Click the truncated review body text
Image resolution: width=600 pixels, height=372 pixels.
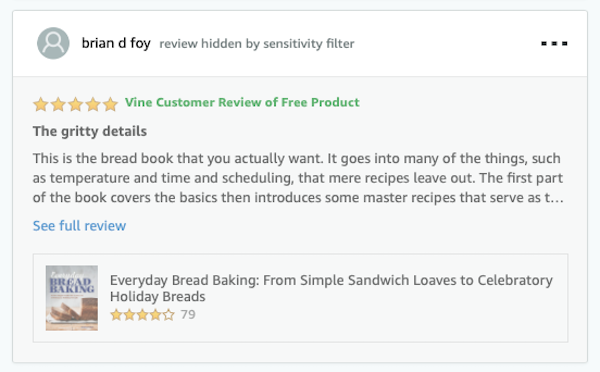tap(298, 178)
